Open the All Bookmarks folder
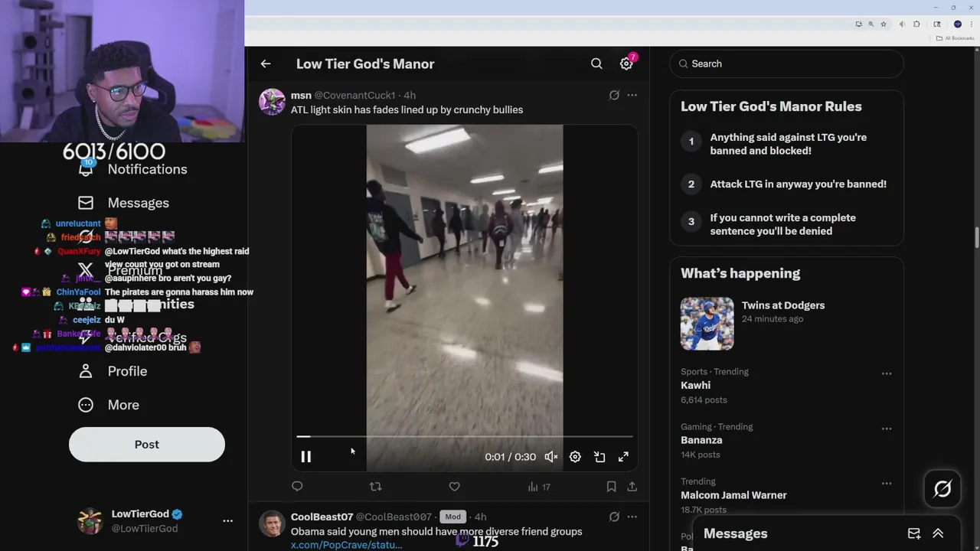This screenshot has height=551, width=980. pyautogui.click(x=955, y=38)
